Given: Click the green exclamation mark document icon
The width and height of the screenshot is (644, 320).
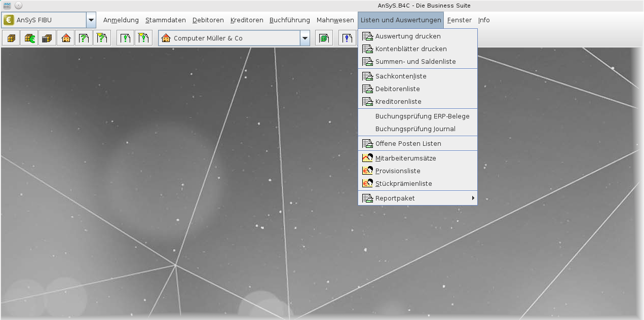Looking at the screenshot, I should (125, 38).
